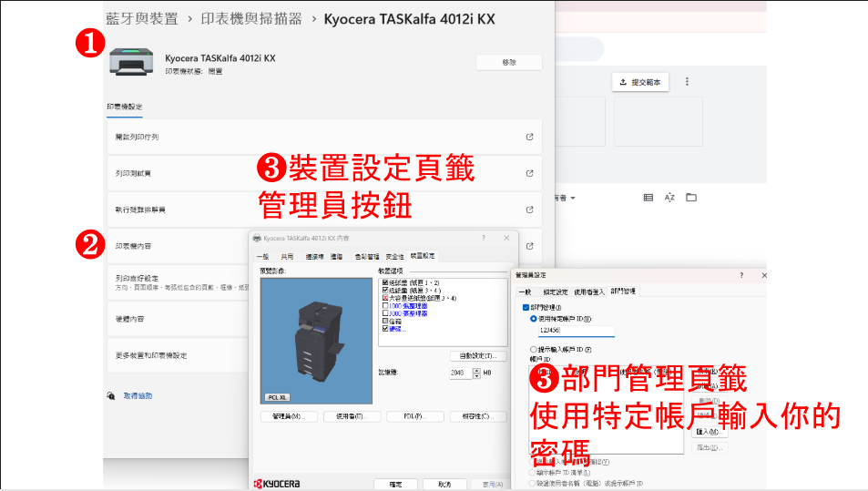Cancel properties dialog with 取消 button
Screen dimensions: 868x491
(444, 485)
